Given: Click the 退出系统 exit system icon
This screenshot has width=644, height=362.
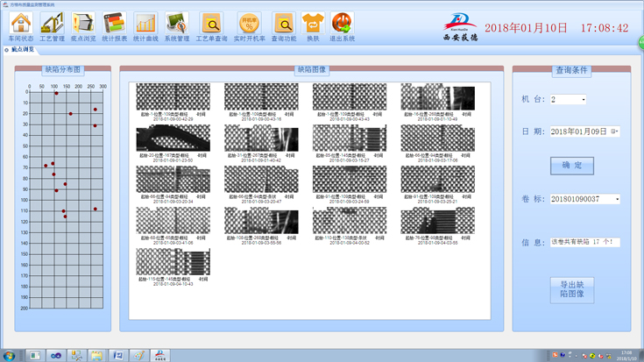Looking at the screenshot, I should [342, 24].
